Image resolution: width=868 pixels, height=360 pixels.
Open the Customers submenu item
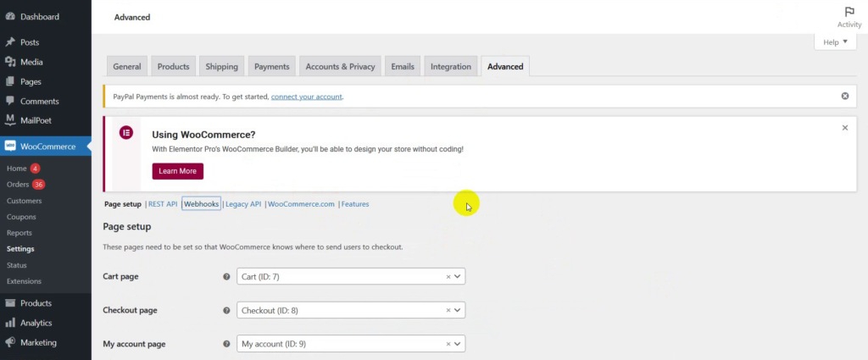point(25,201)
